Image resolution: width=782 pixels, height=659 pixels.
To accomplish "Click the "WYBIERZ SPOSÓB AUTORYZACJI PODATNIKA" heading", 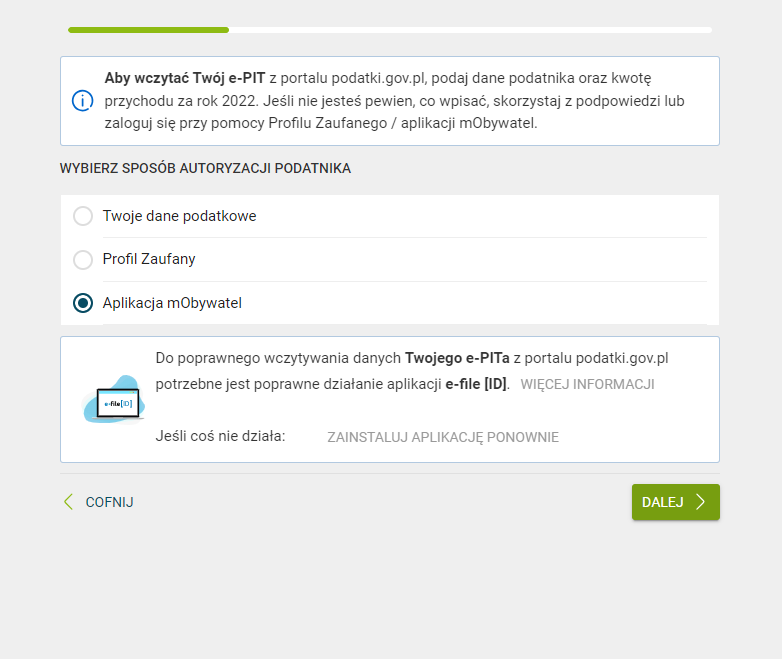I will (205, 169).
